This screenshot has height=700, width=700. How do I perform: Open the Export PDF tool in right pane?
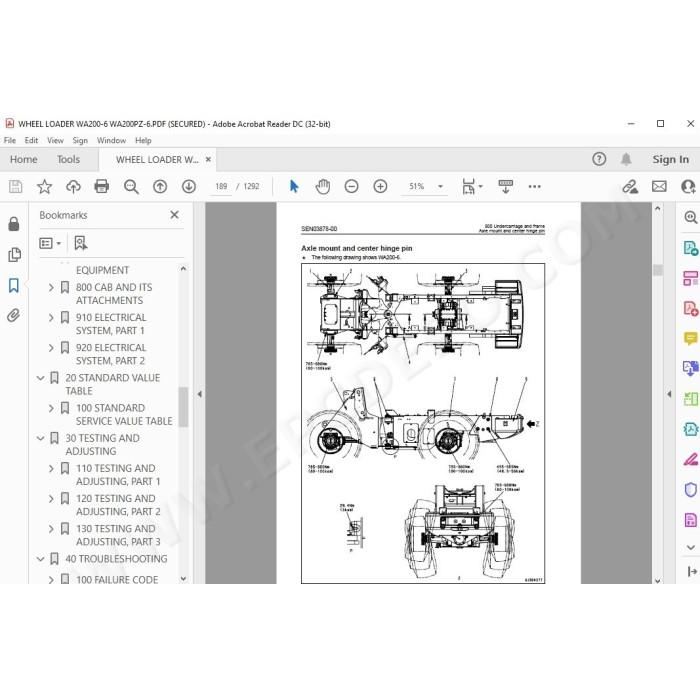pyautogui.click(x=690, y=248)
